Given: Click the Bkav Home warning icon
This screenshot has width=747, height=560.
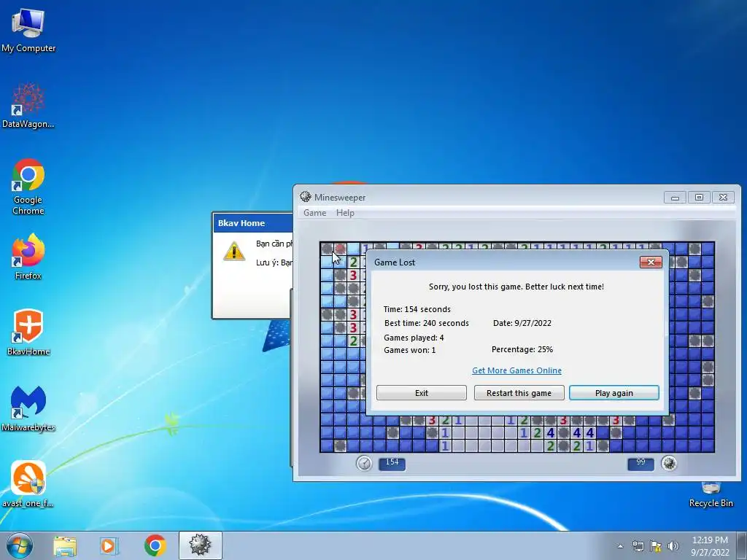Looking at the screenshot, I should pyautogui.click(x=234, y=251).
